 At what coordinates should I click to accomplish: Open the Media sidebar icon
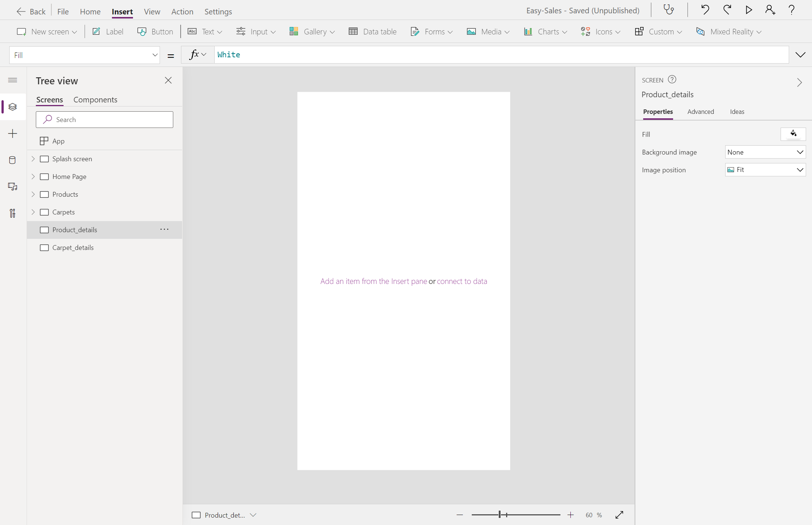click(x=13, y=187)
